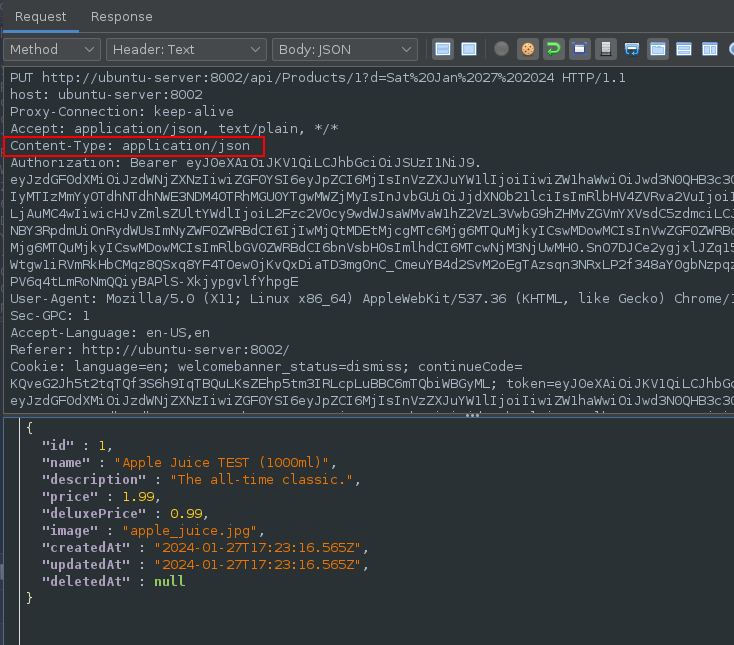Screen dimensions: 734x645
Task: Toggle the server tower toolbar icon
Action: pyautogui.click(x=606, y=49)
